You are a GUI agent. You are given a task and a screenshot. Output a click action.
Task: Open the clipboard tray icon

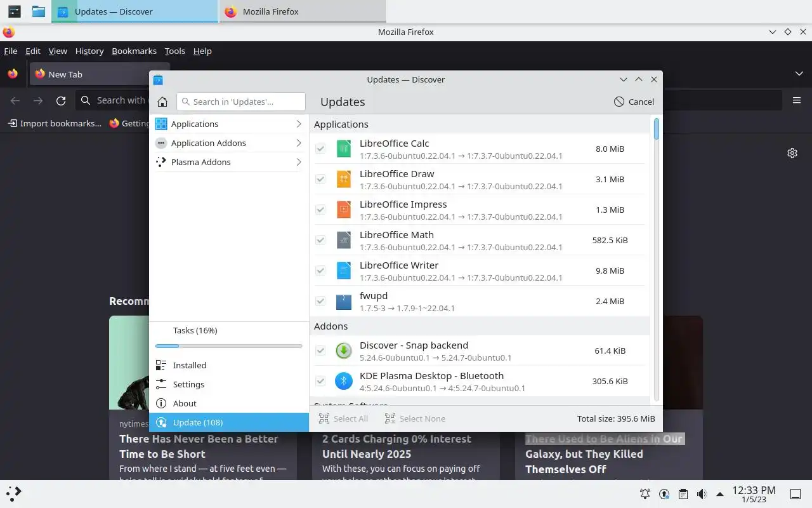click(683, 494)
